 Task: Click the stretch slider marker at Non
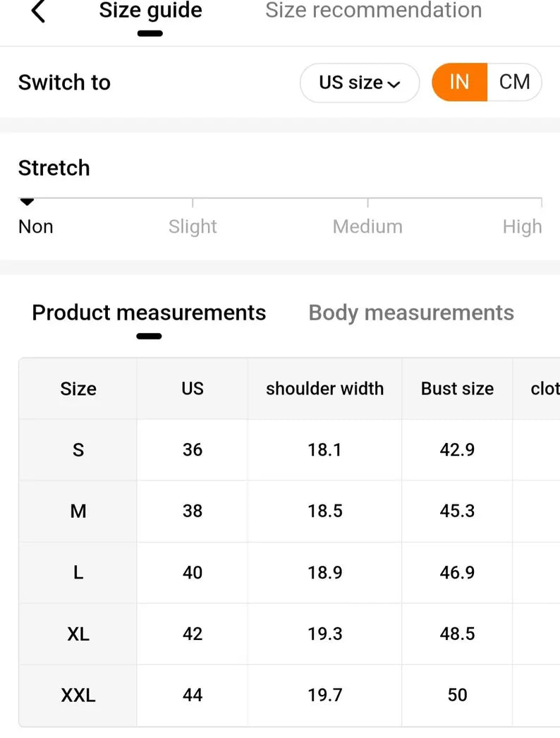pos(27,202)
